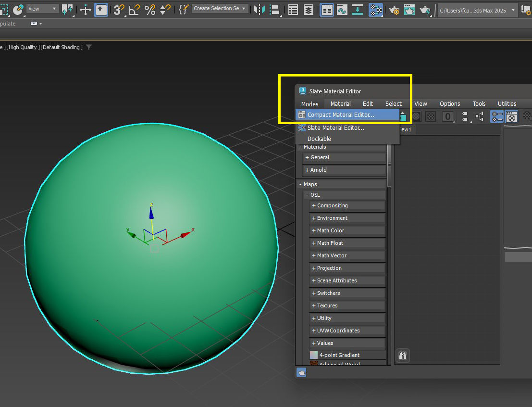Expand the Arnold materials group
Viewport: 532px width, 407px height.
[x=344, y=170]
